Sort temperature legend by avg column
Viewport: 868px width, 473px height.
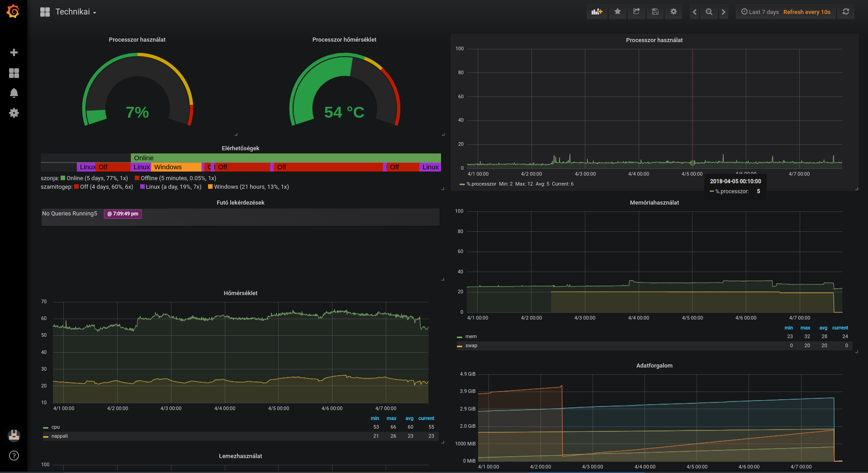click(x=409, y=418)
